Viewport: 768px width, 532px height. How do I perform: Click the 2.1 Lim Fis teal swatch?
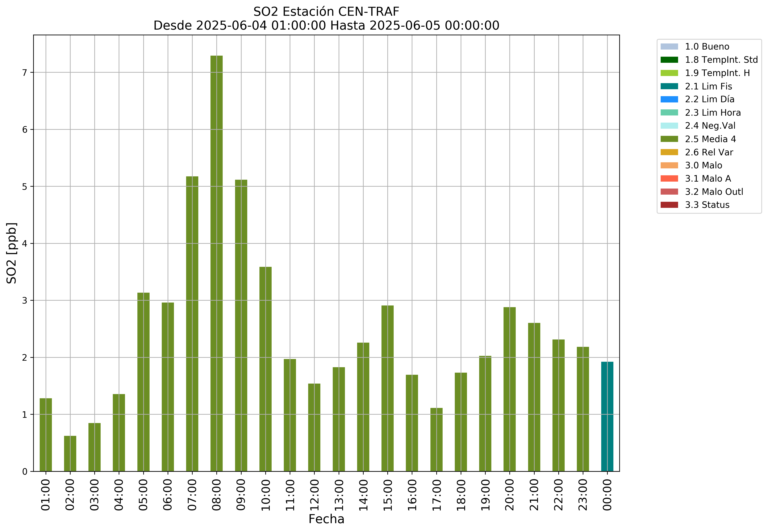click(x=669, y=86)
